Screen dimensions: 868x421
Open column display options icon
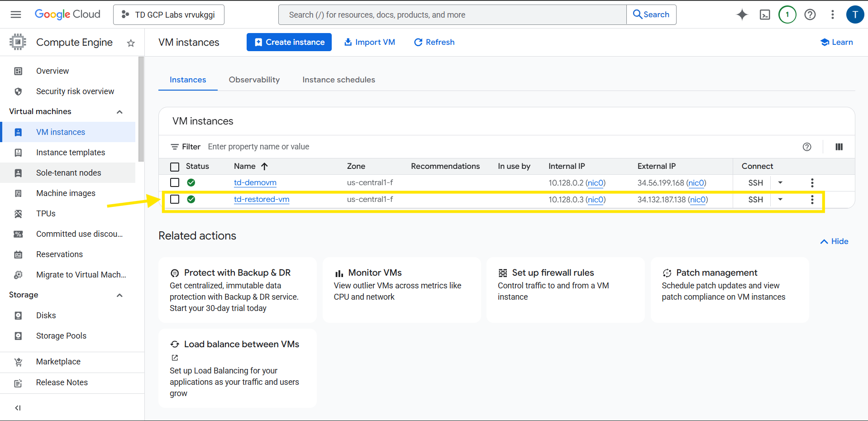click(x=839, y=147)
